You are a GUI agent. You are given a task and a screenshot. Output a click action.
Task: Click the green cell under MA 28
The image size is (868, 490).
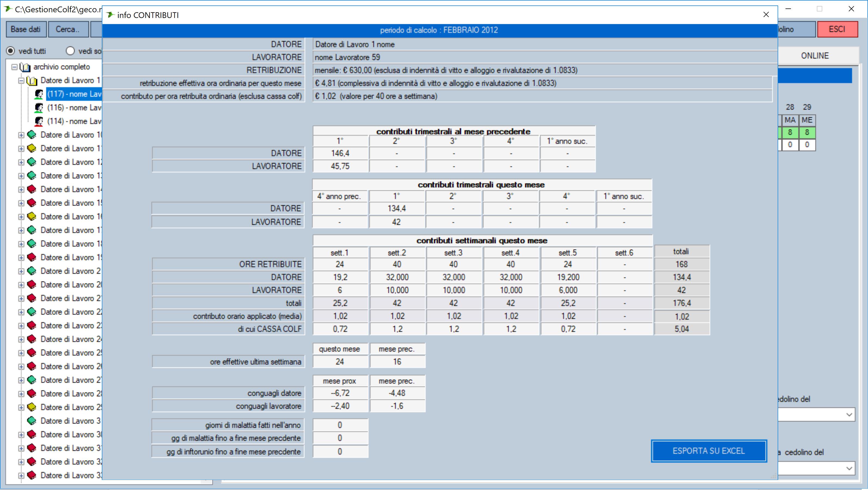[x=790, y=132]
